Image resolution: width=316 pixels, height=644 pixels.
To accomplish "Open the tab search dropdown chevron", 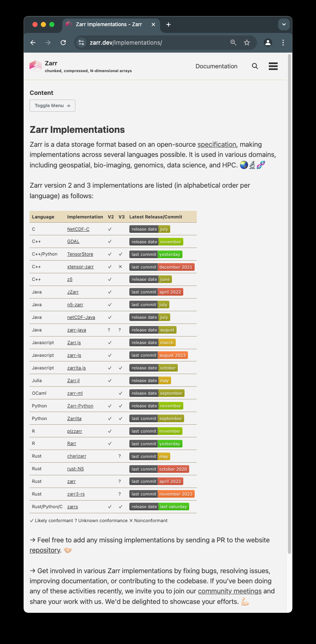I will (284, 24).
